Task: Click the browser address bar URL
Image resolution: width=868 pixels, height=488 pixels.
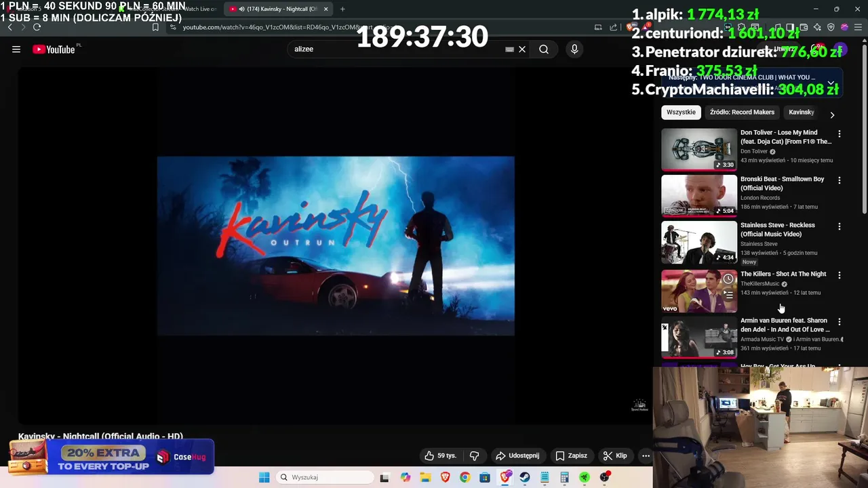Action: coord(285,27)
